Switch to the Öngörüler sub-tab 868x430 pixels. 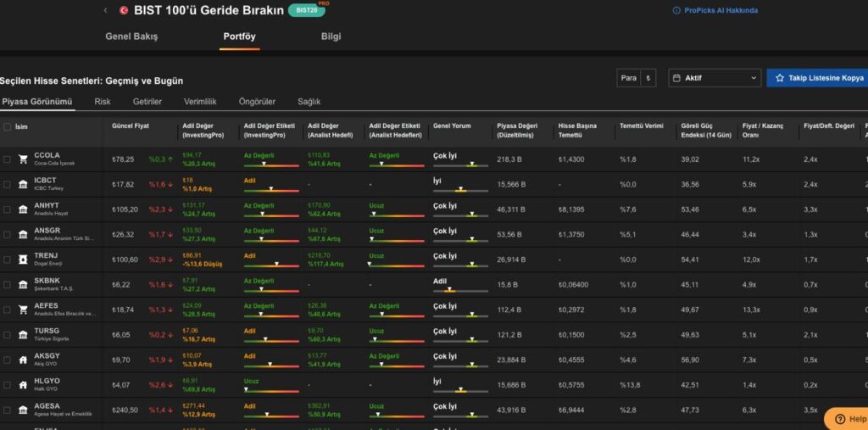pos(257,102)
